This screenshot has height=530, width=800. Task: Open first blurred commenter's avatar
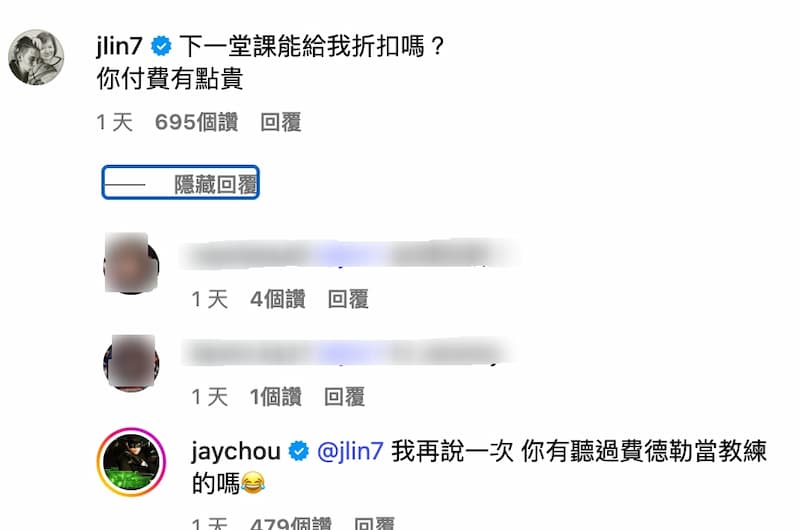click(x=131, y=263)
